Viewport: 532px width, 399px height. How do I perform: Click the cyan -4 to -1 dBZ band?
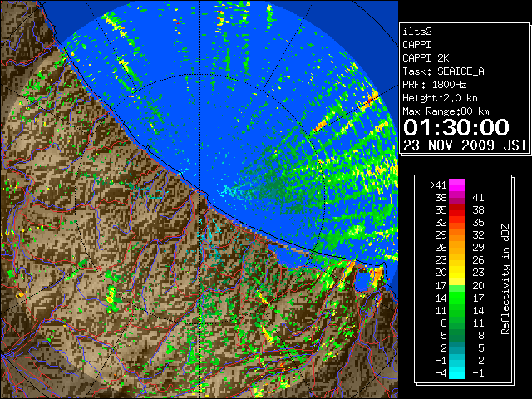tap(457, 372)
